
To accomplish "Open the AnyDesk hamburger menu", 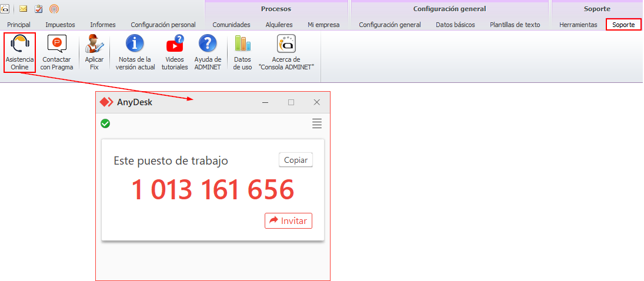I will point(316,123).
